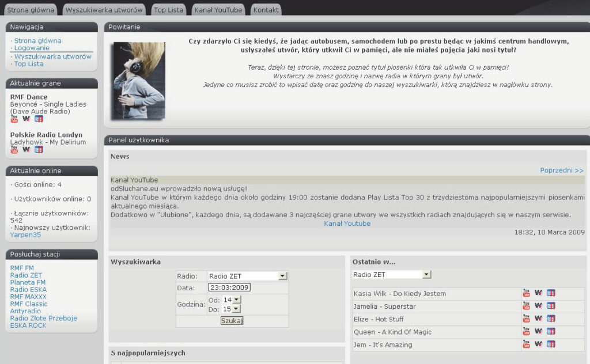Click blue icon under Beyoncé - Single Ladies
This screenshot has width=590, height=364.
[39, 119]
